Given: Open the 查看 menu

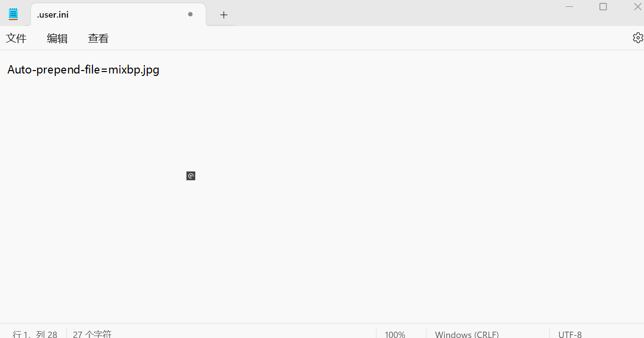Looking at the screenshot, I should [x=98, y=38].
